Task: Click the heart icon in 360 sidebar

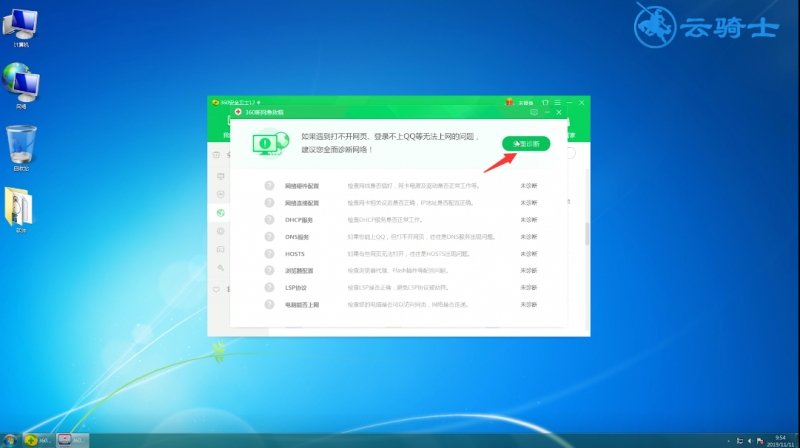Action: tap(216, 289)
